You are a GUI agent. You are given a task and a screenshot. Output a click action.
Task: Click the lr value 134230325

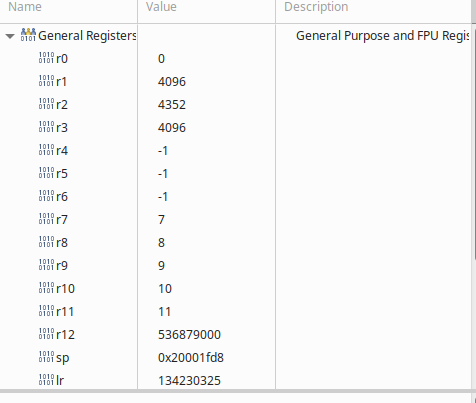189,381
